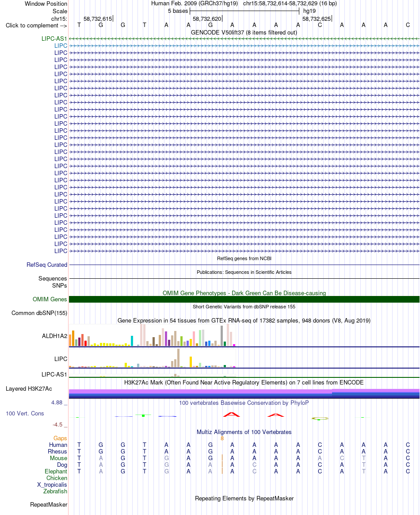Image resolution: width=420 pixels, height=515 pixels.
Task: Click the chr15:58,732,614-58,732,629 (16 bp) position text
Action: (290, 4)
